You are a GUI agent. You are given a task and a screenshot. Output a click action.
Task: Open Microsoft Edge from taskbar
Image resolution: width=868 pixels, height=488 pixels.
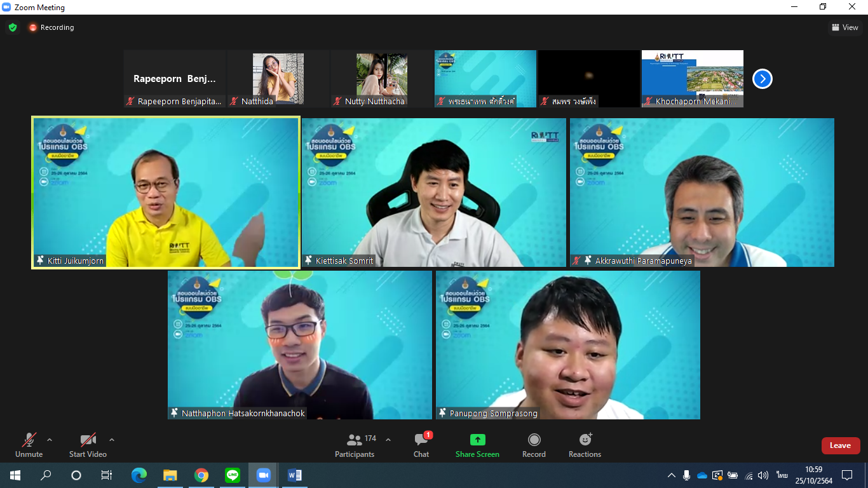(139, 475)
